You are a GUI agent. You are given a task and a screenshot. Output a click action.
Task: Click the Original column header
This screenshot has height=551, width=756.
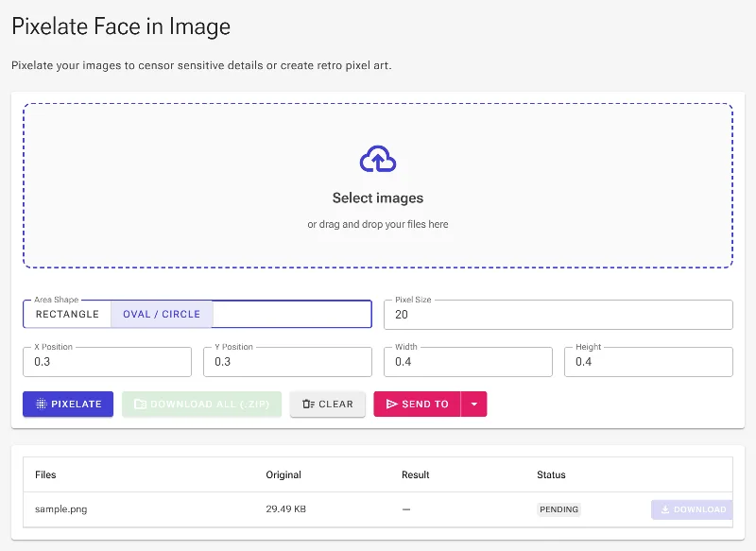pyautogui.click(x=283, y=474)
